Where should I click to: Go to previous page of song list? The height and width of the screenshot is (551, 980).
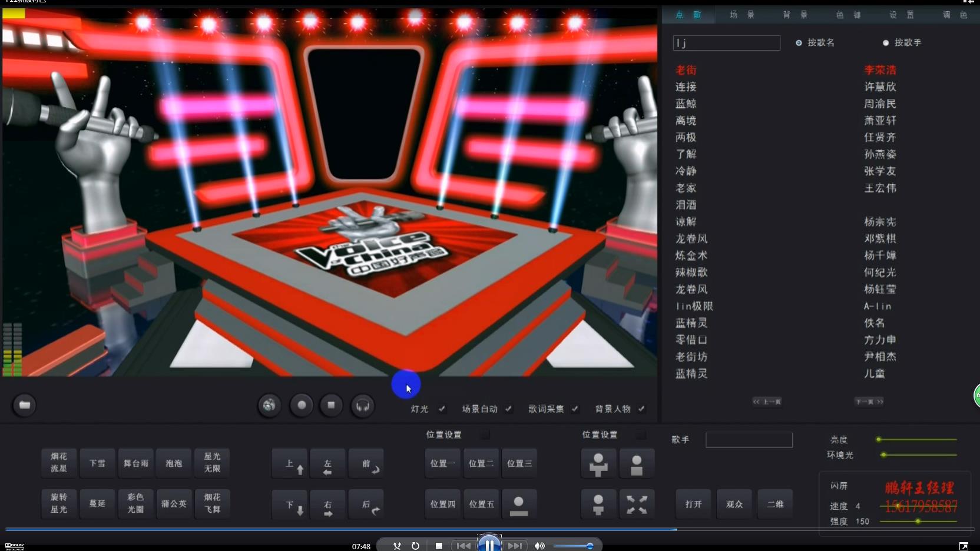coord(767,401)
